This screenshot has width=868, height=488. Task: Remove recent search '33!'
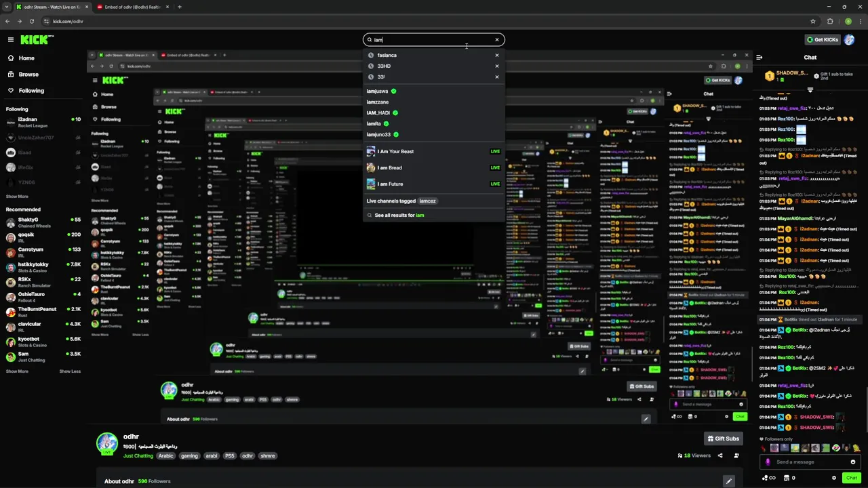(x=496, y=77)
